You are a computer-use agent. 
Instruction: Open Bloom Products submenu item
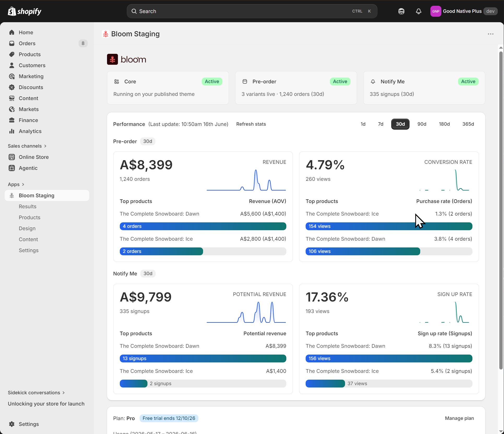pyautogui.click(x=29, y=217)
